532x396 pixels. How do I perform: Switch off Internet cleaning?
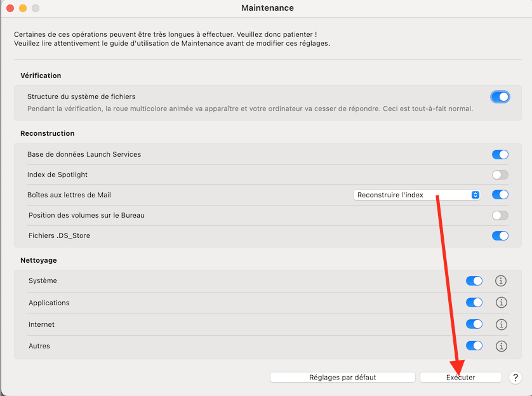pos(474,324)
